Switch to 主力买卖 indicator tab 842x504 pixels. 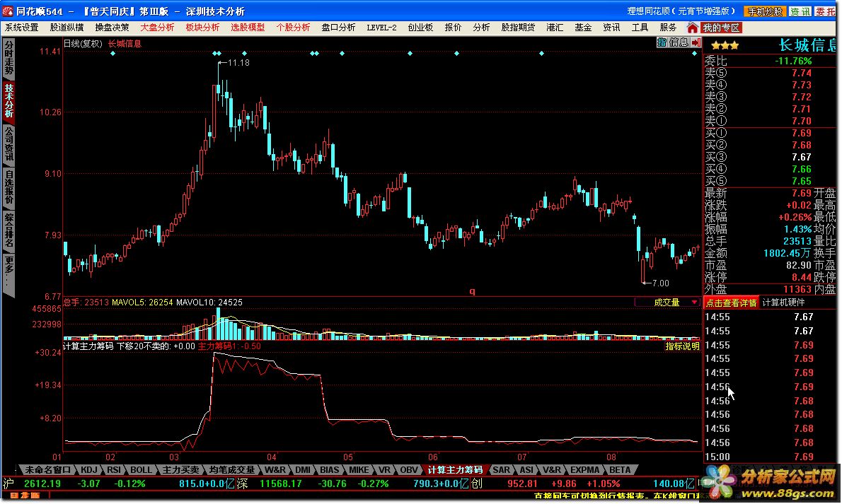click(x=180, y=469)
